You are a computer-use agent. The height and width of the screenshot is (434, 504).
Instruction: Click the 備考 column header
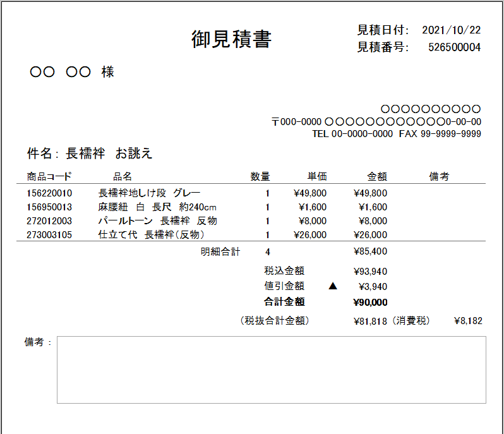click(439, 176)
